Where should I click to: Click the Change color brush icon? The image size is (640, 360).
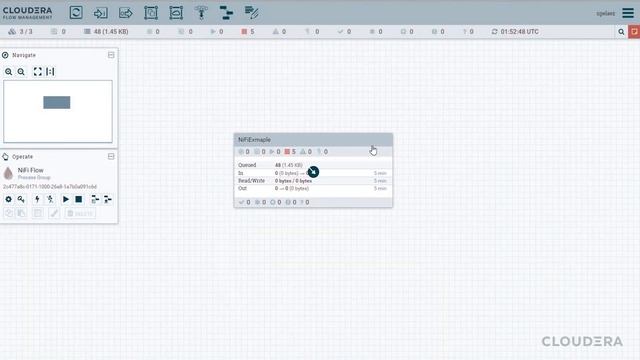[54, 213]
